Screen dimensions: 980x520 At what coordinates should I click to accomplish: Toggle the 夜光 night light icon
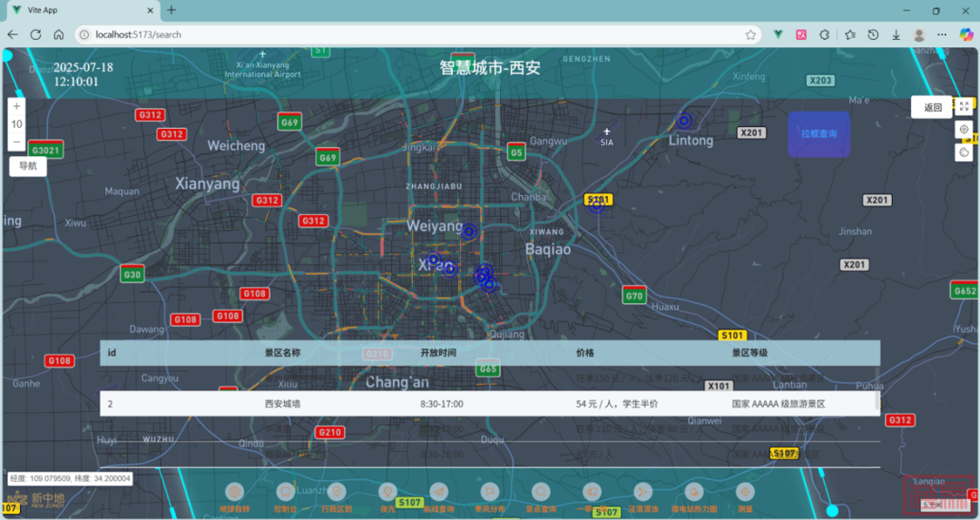pos(387,491)
